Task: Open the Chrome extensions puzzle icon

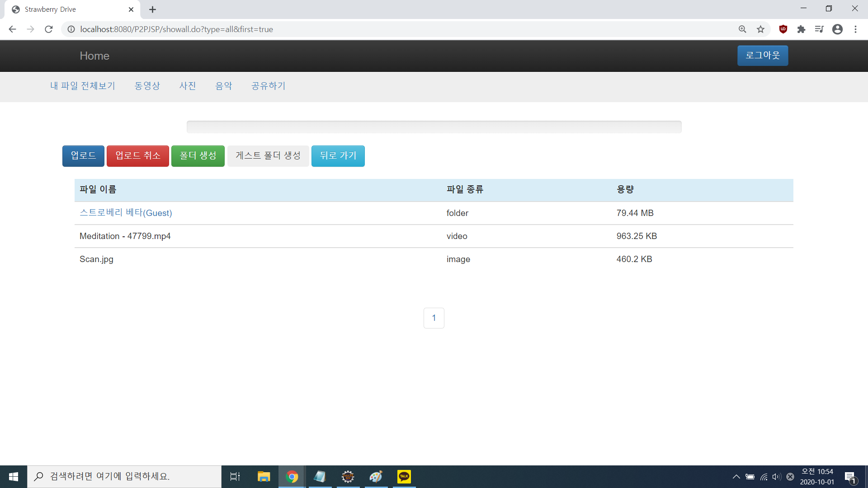Action: tap(802, 29)
